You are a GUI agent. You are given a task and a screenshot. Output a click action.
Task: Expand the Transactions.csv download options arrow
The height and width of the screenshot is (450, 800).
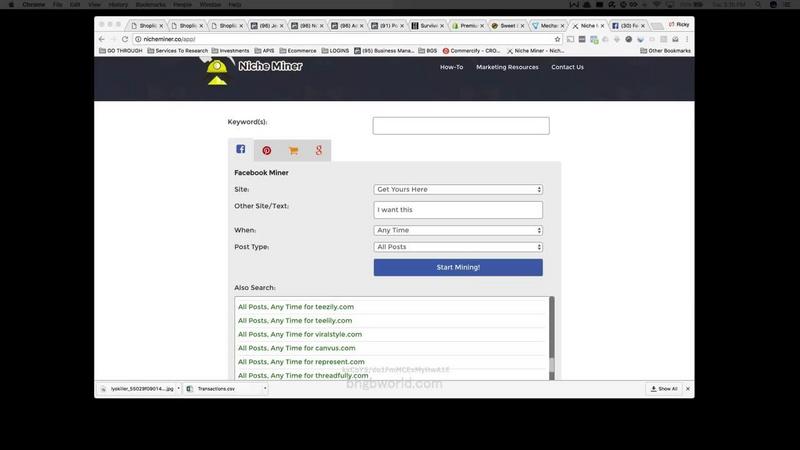pos(265,389)
